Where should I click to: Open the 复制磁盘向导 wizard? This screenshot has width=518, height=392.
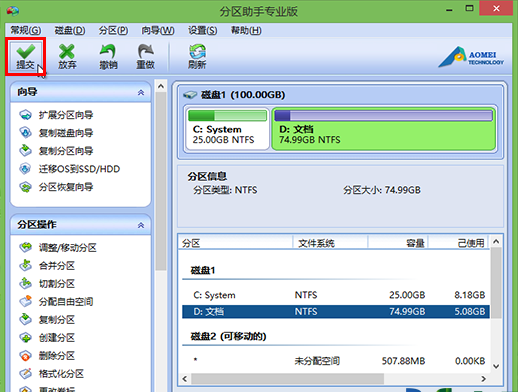tap(56, 133)
